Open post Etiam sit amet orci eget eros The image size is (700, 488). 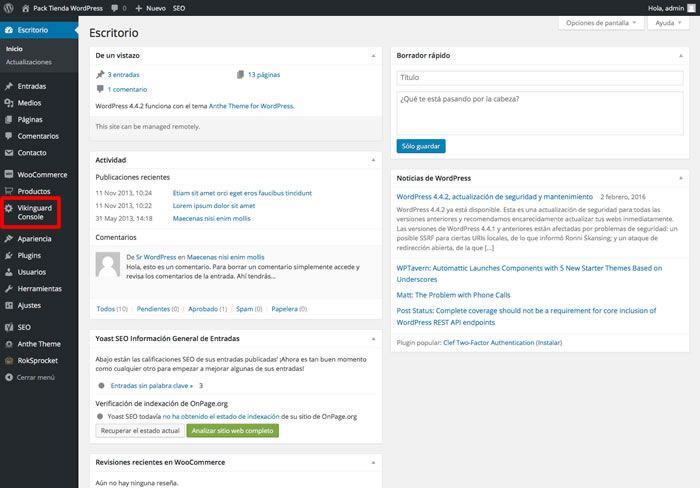pyautogui.click(x=242, y=193)
